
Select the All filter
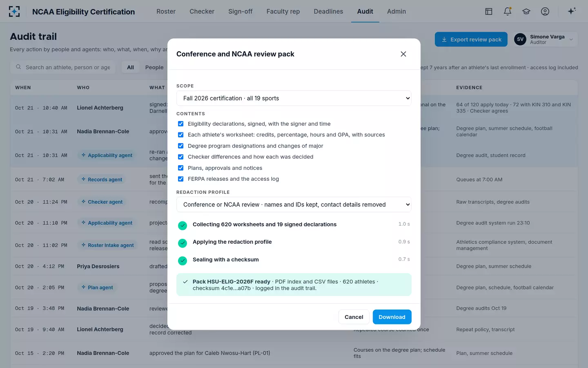(x=130, y=67)
